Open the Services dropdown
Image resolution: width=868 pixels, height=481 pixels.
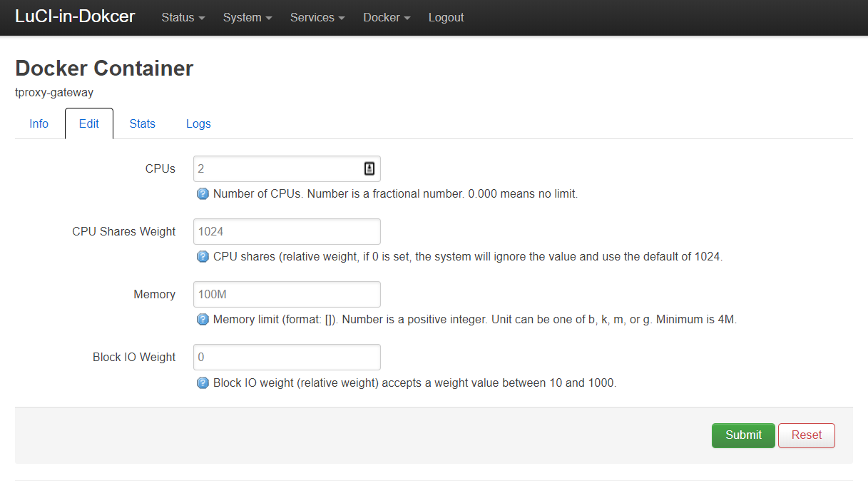pos(317,18)
